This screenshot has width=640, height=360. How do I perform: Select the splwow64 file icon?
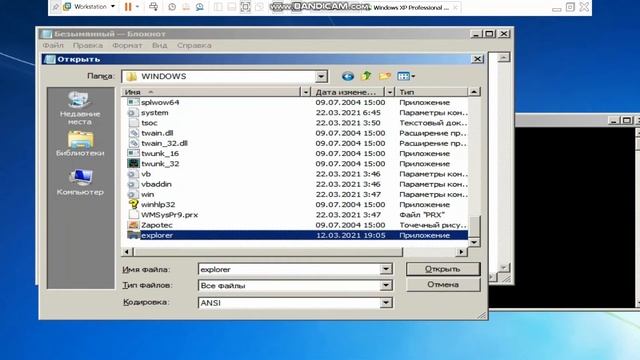[x=133, y=102]
